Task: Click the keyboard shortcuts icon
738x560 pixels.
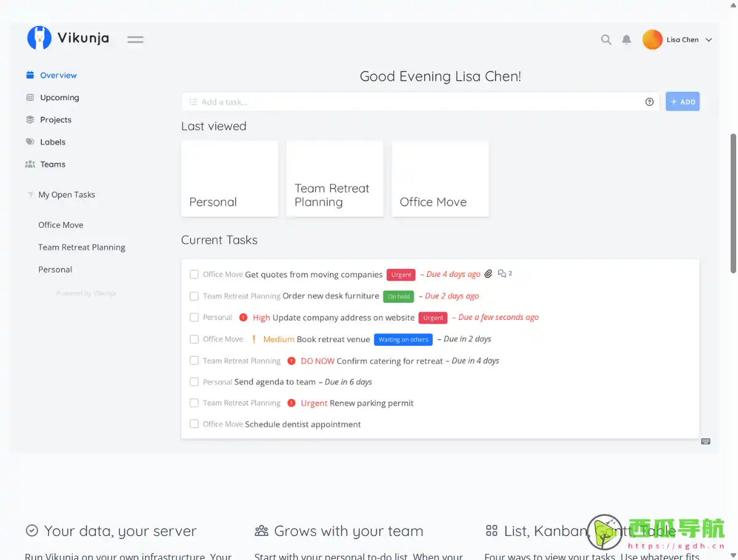Action: point(705,441)
